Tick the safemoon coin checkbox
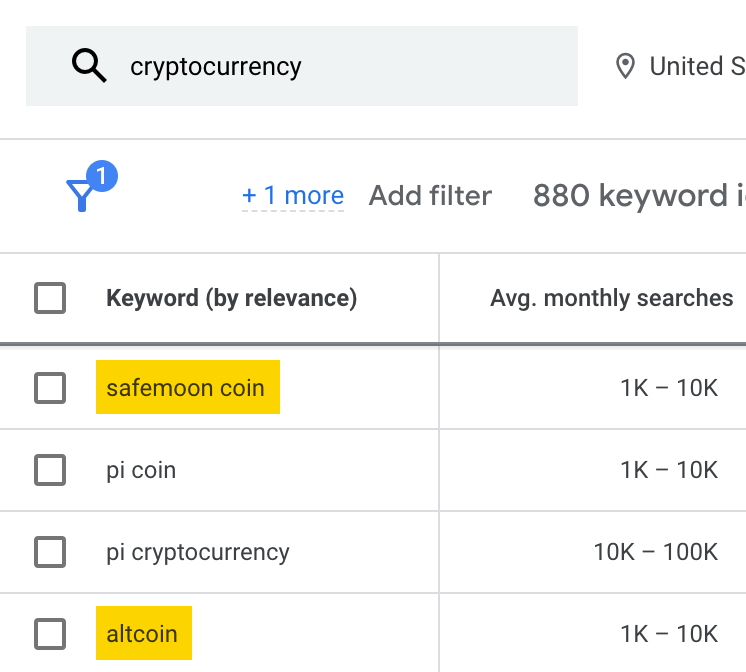The height and width of the screenshot is (672, 746). click(x=50, y=388)
